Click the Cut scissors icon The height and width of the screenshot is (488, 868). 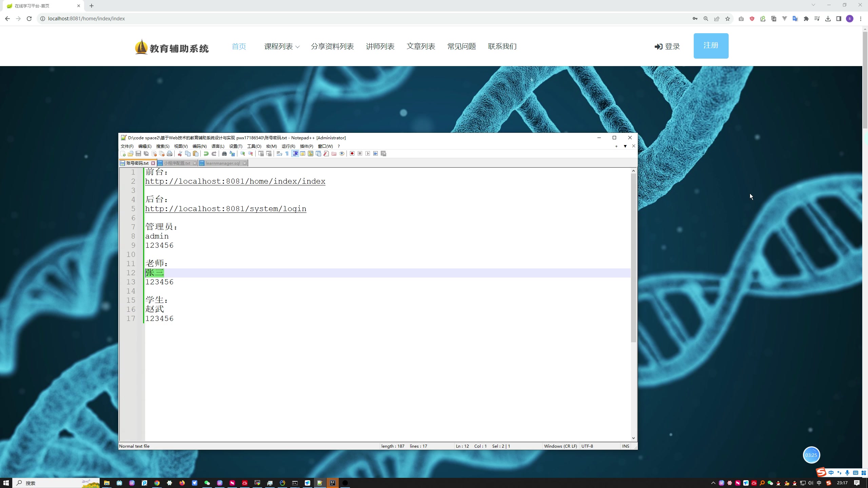[x=180, y=154]
